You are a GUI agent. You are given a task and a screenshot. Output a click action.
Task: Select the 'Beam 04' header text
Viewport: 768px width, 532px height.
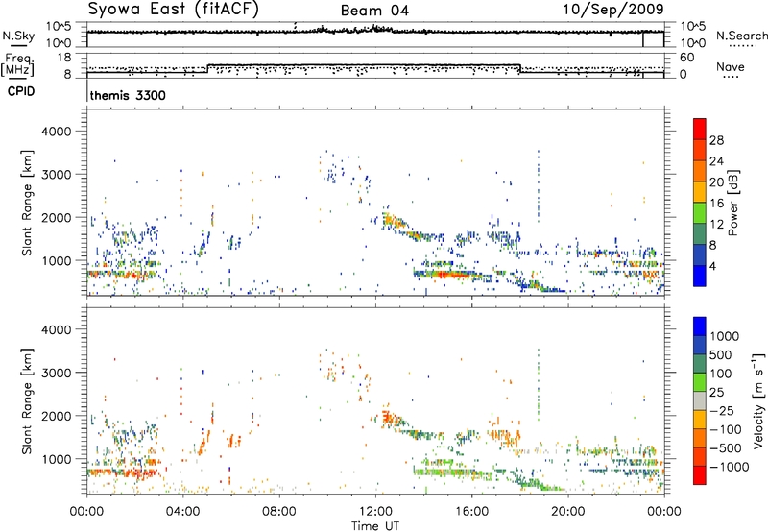pos(374,11)
